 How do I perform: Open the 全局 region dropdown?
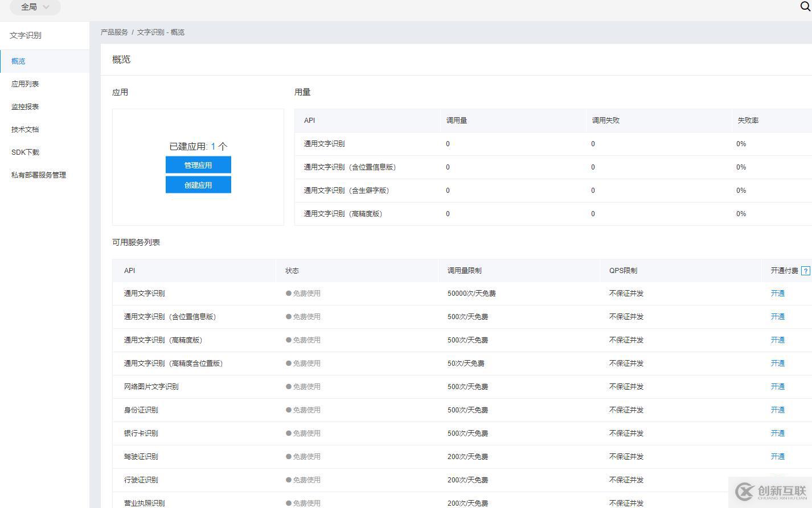click(x=35, y=7)
